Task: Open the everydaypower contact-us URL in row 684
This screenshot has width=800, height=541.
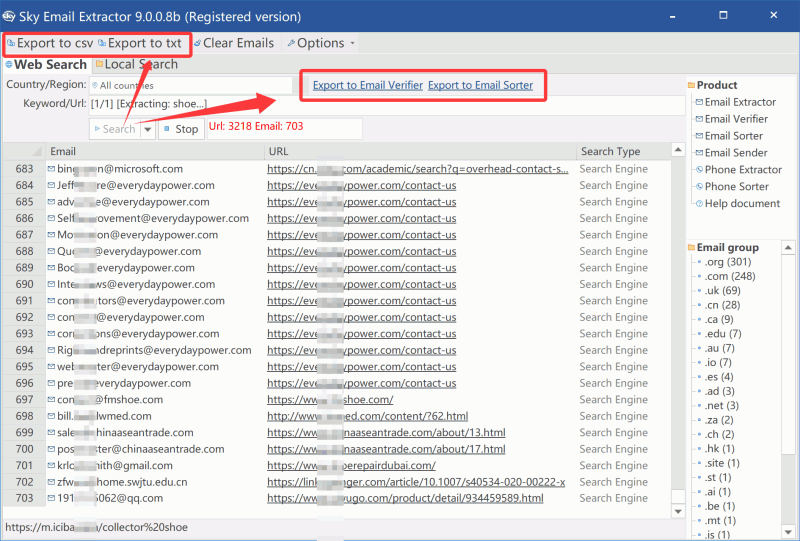Action: tap(362, 186)
